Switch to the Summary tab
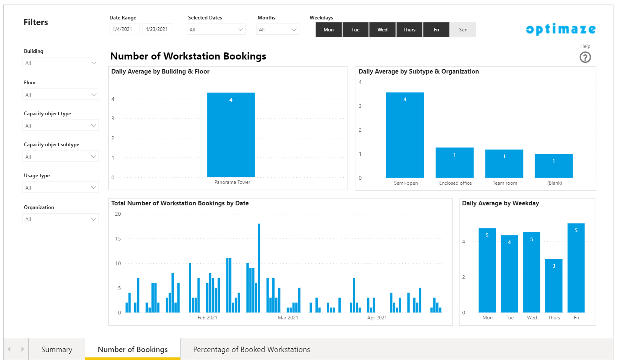618x364 pixels. tap(57, 350)
